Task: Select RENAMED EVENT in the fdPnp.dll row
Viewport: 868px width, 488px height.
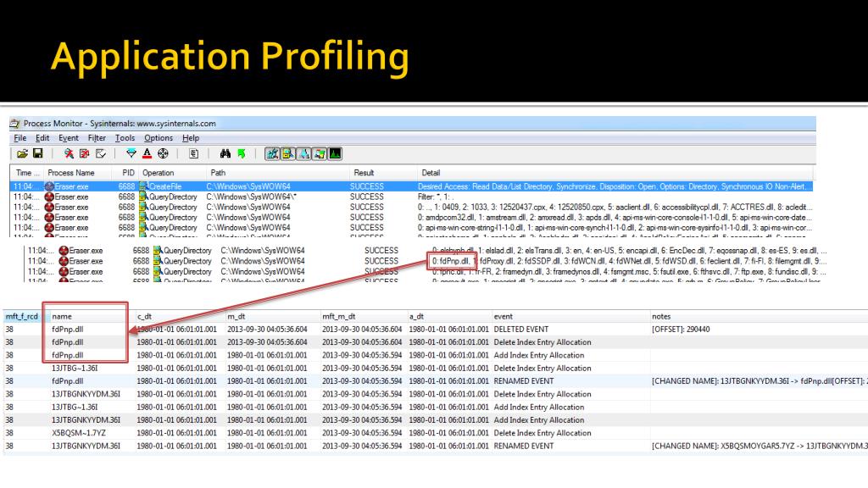Action: tap(524, 381)
